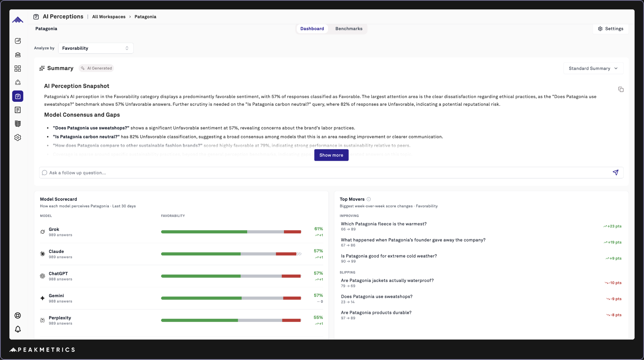The height and width of the screenshot is (360, 644).
Task: Select the Grok row name
Action: tap(54, 229)
